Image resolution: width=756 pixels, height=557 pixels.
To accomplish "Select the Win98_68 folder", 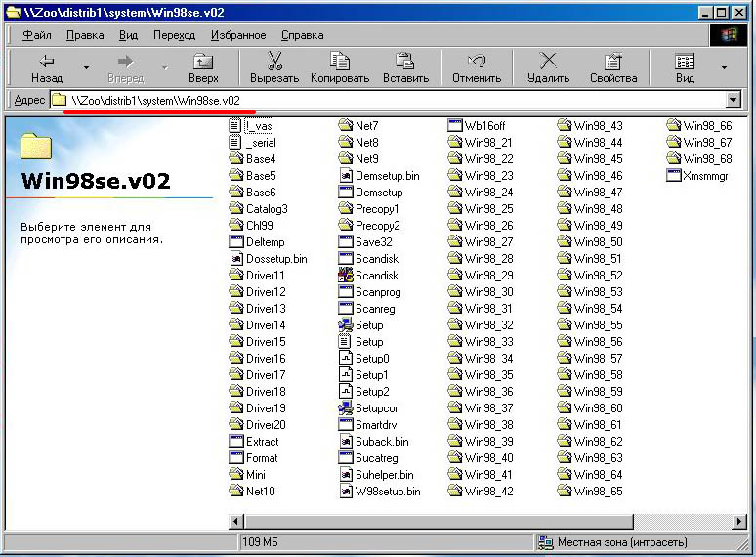I will pos(699,158).
